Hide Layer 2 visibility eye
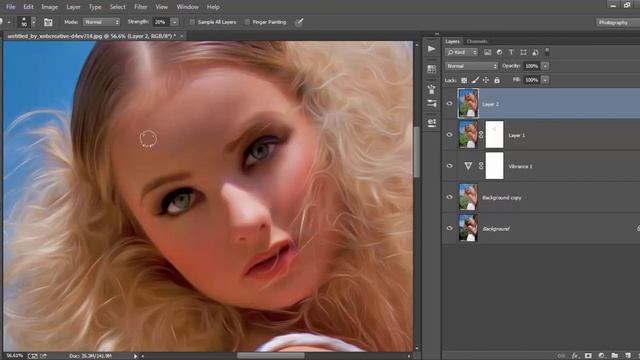Screen dimensions: 640x360 (x=449, y=104)
